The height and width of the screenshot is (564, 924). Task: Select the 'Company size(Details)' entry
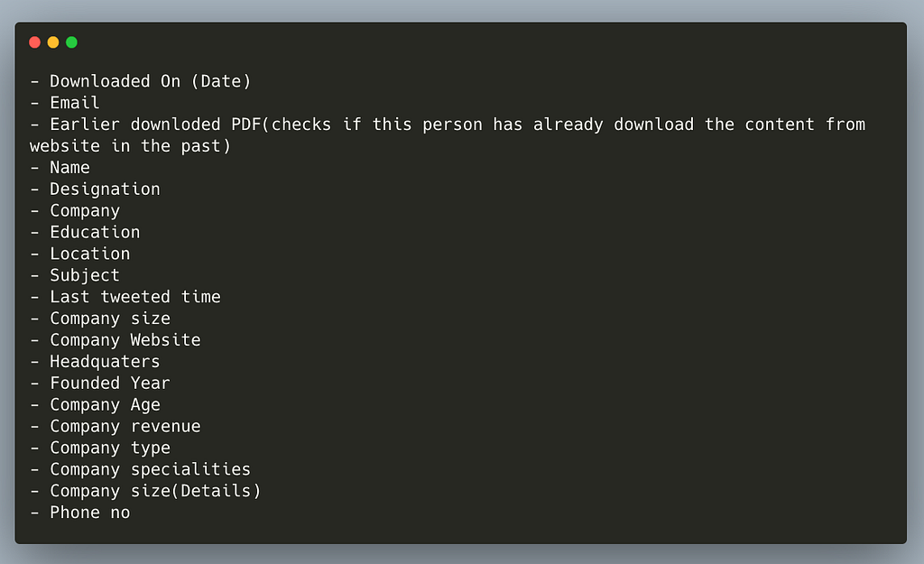coord(145,491)
